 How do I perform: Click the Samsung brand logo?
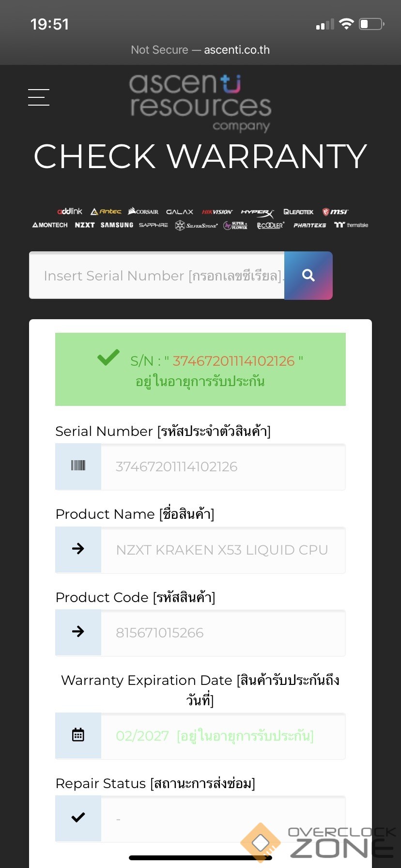[117, 225]
